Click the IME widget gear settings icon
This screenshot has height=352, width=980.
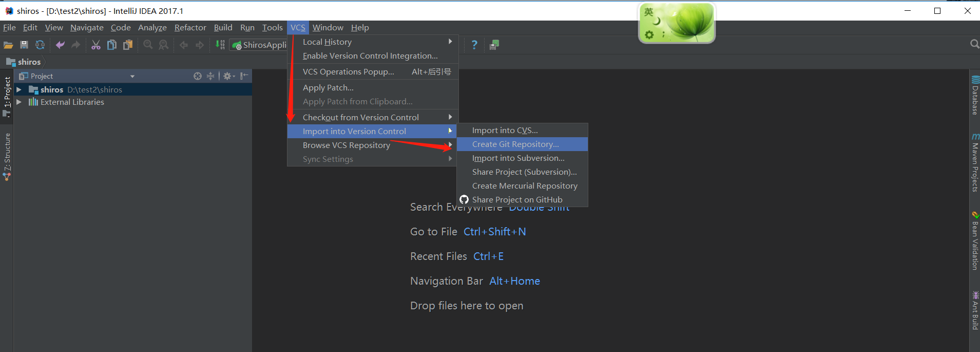tap(649, 34)
